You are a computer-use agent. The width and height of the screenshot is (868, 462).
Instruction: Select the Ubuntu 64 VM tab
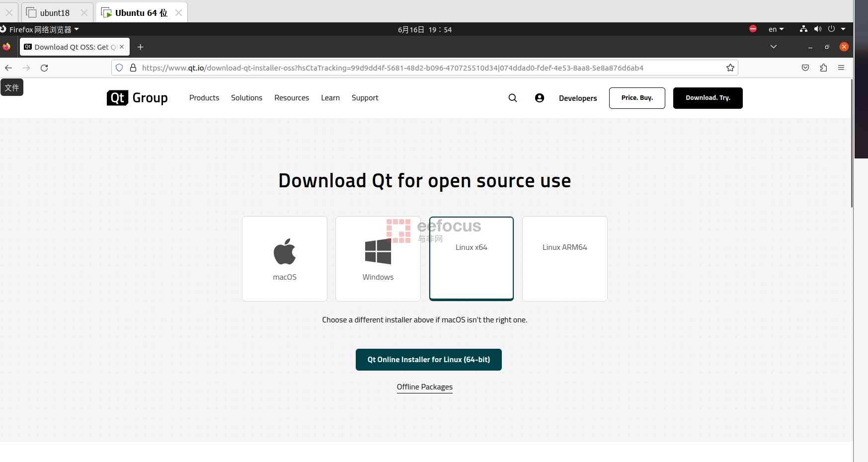[141, 12]
